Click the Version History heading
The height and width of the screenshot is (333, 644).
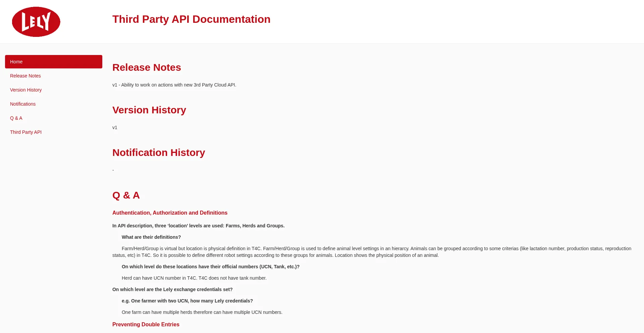(x=149, y=110)
